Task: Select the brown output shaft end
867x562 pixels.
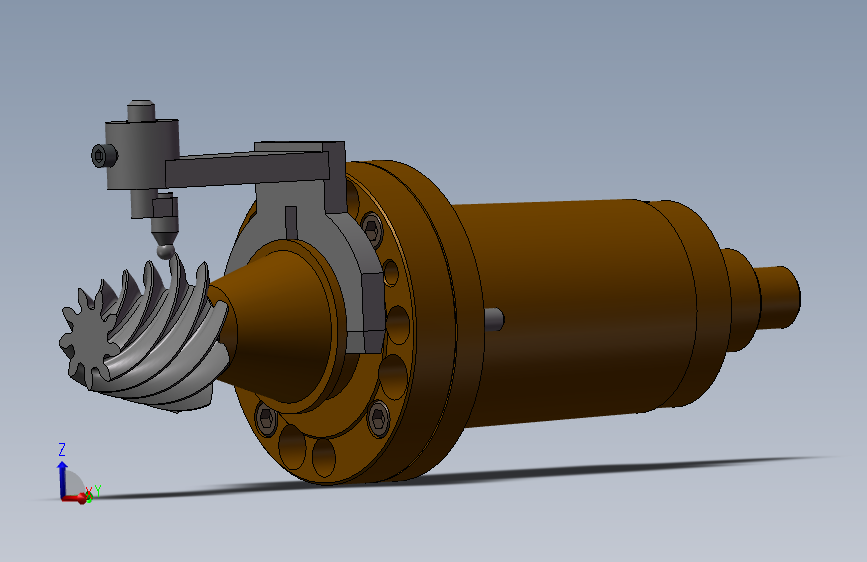Action: [x=779, y=298]
